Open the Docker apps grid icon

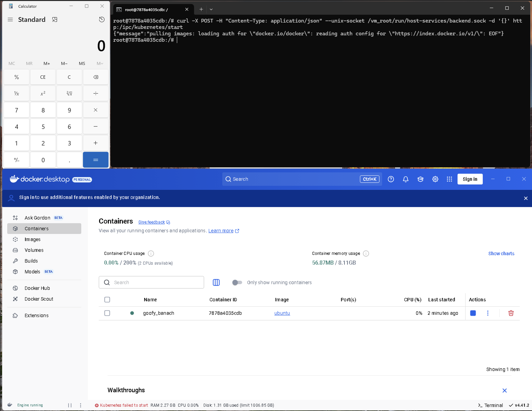point(449,179)
